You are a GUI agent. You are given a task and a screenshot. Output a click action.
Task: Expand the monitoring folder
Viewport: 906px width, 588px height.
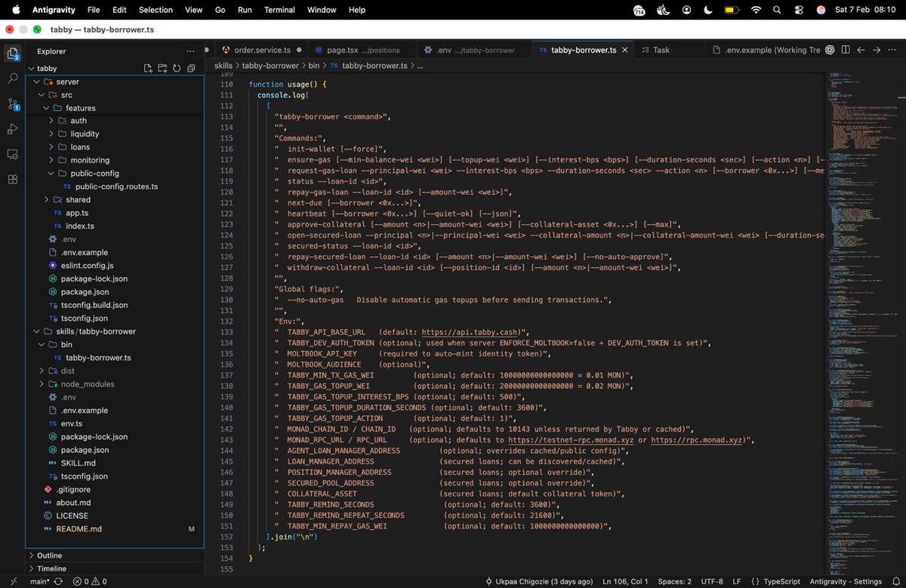click(90, 160)
